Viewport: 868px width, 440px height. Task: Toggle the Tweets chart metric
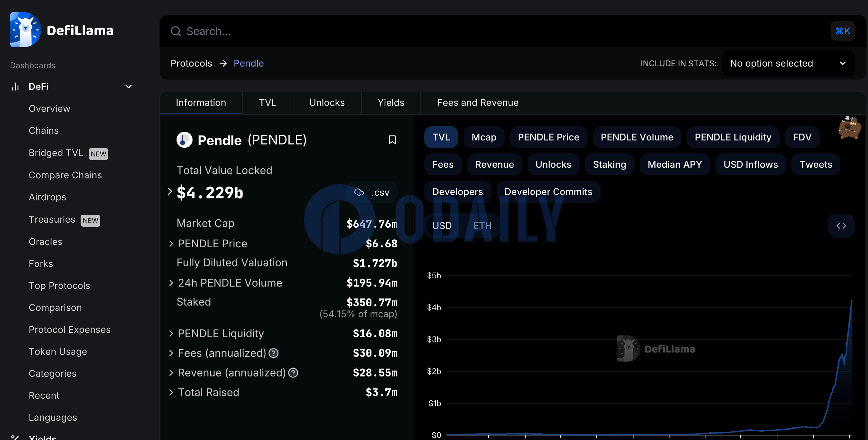tap(815, 165)
